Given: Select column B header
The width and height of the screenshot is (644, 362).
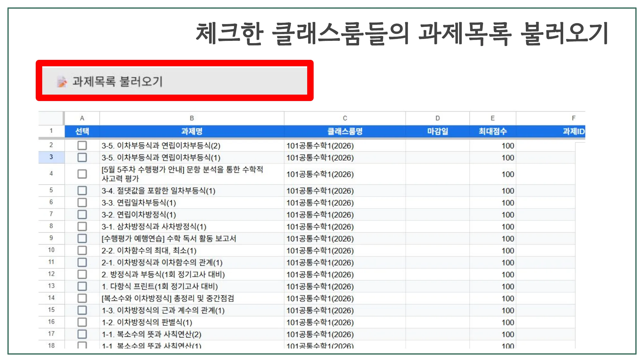Looking at the screenshot, I should coord(192,118).
